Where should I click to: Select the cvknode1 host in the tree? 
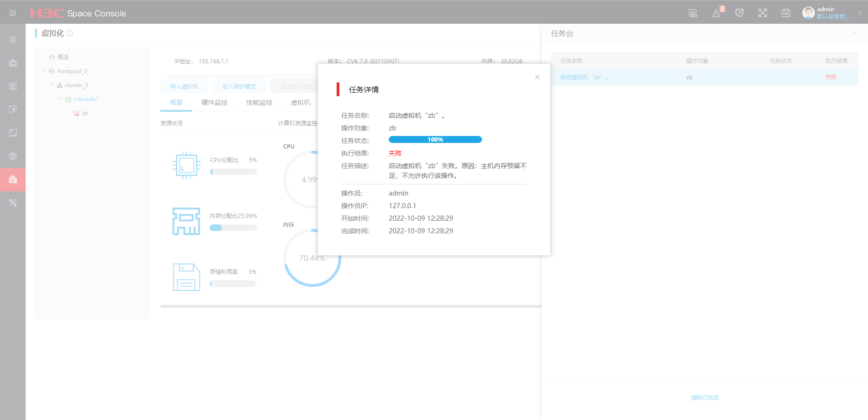(86, 99)
